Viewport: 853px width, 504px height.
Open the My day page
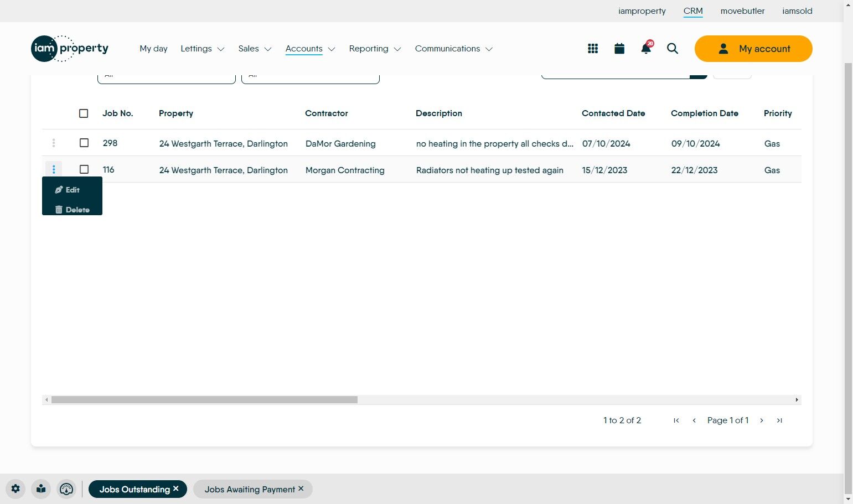(x=153, y=49)
